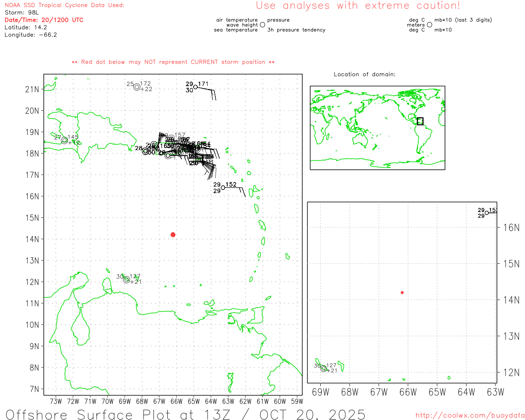The height and width of the screenshot is (420, 525).
Task: Select buoy station circle labeled 152 near 16N
Action: tap(223, 187)
